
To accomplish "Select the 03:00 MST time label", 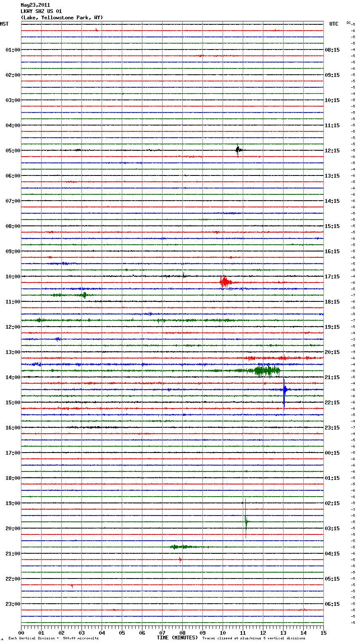I will (13, 100).
